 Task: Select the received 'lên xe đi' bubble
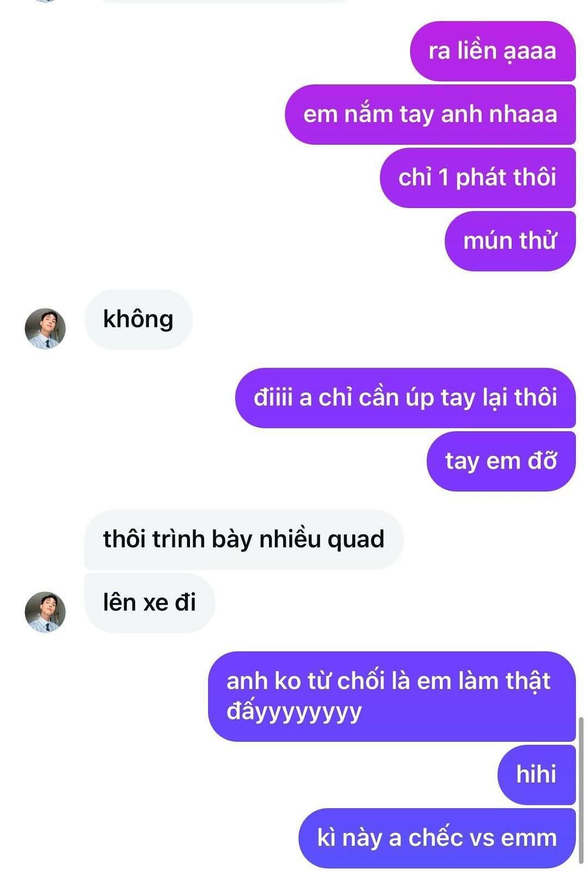tap(150, 602)
